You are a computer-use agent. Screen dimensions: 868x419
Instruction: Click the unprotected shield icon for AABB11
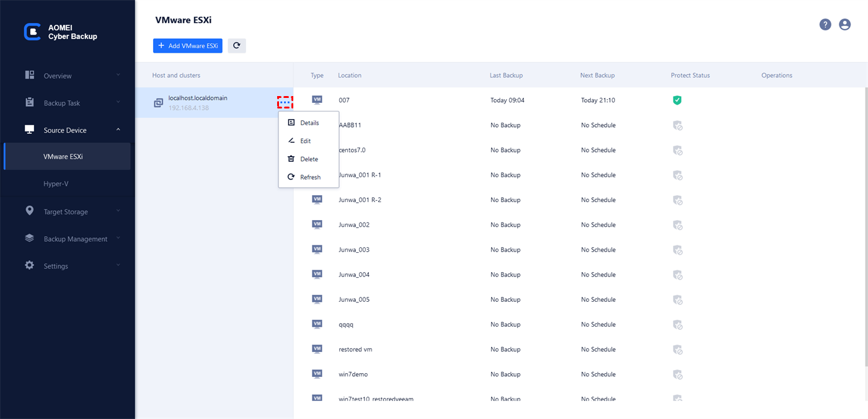point(678,125)
